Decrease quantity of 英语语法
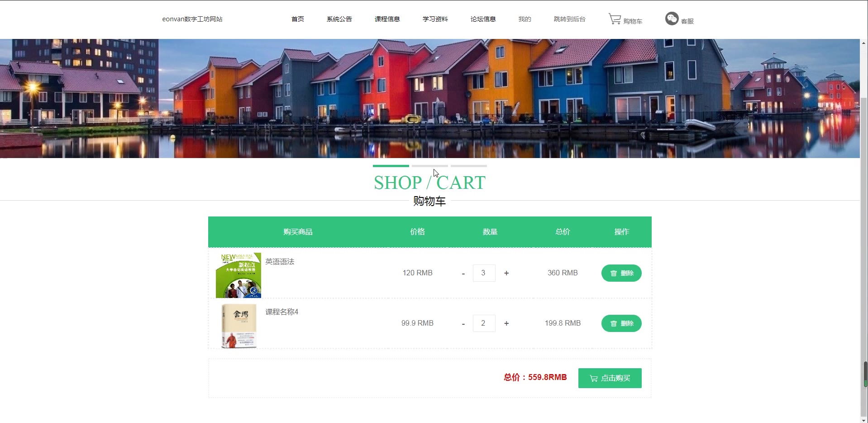Image resolution: width=868 pixels, height=423 pixels. (463, 274)
